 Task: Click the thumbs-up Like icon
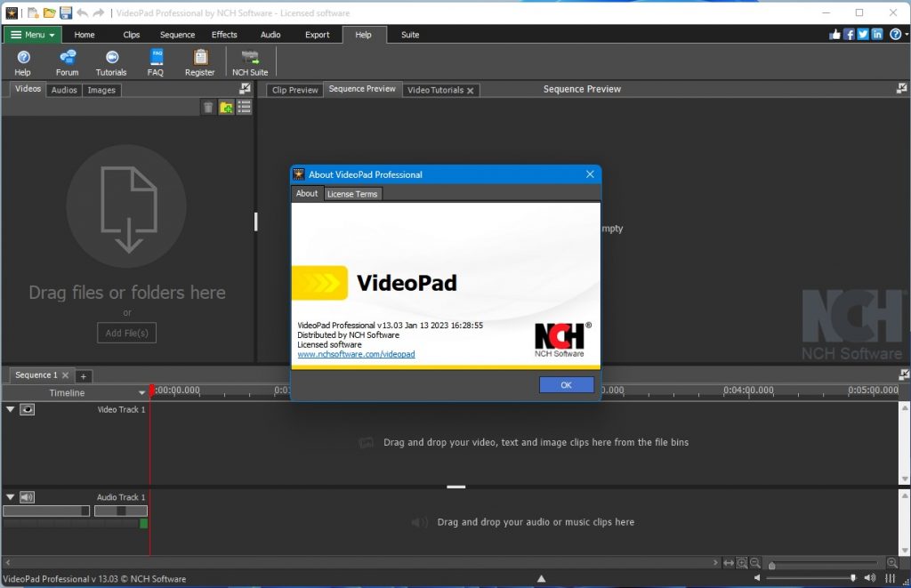[834, 35]
